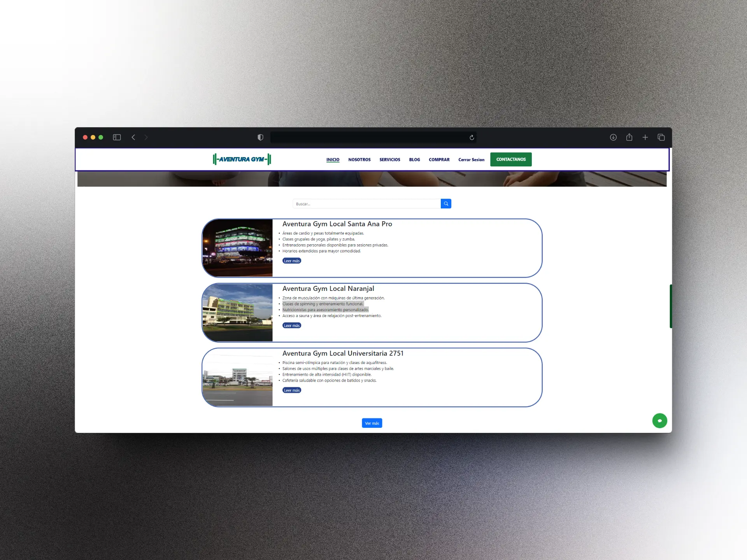
Task: Click the Buscar search field
Action: (x=366, y=204)
